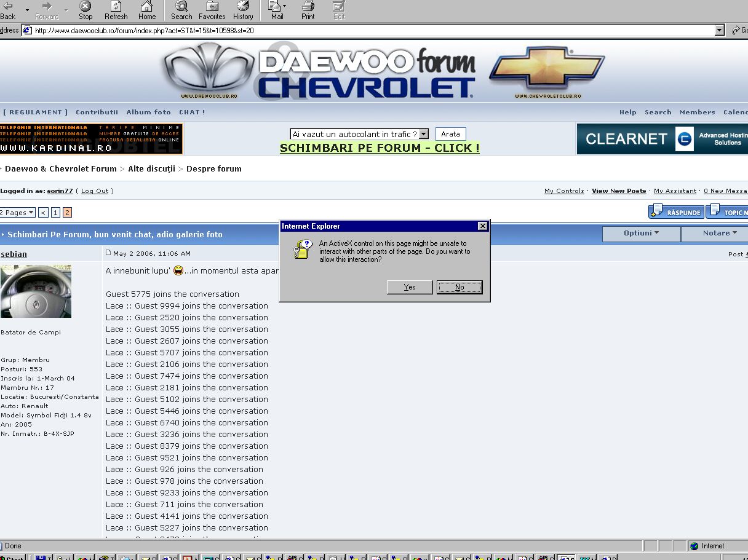Click the previous page '<' button
The width and height of the screenshot is (748, 560).
tap(43, 213)
